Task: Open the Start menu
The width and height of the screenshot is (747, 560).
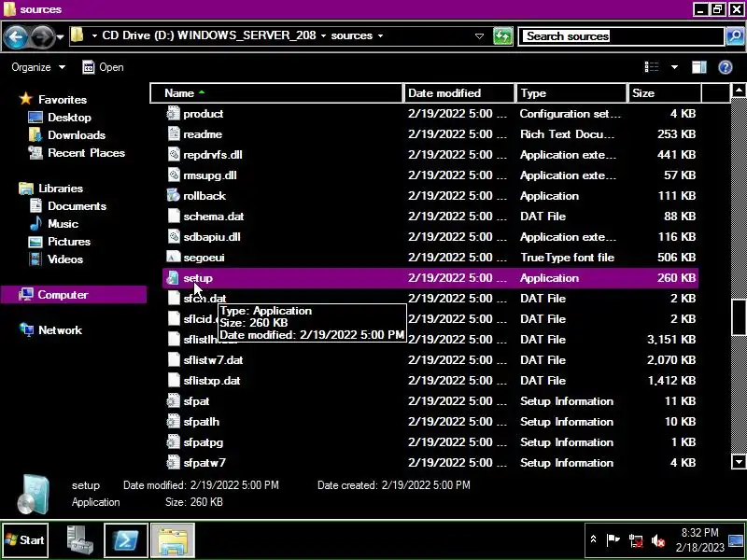Action: (25, 540)
